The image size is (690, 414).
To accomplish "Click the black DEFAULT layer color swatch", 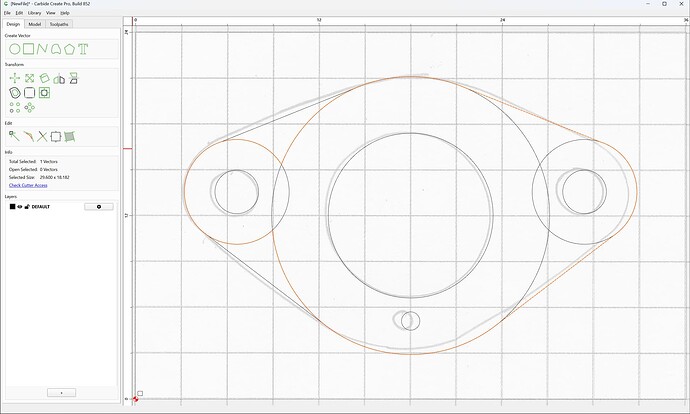I will (x=12, y=207).
